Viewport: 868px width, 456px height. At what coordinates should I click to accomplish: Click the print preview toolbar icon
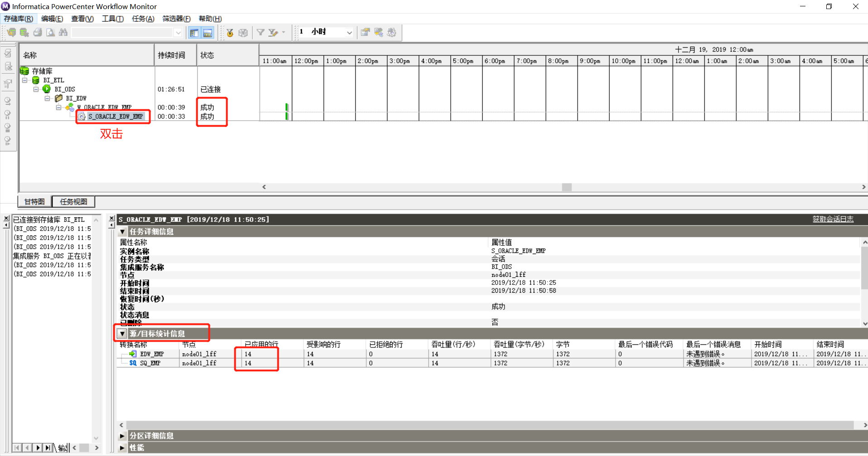[x=50, y=32]
